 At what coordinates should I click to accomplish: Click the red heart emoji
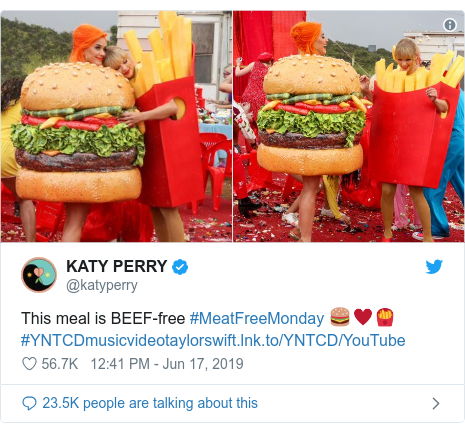[363, 316]
